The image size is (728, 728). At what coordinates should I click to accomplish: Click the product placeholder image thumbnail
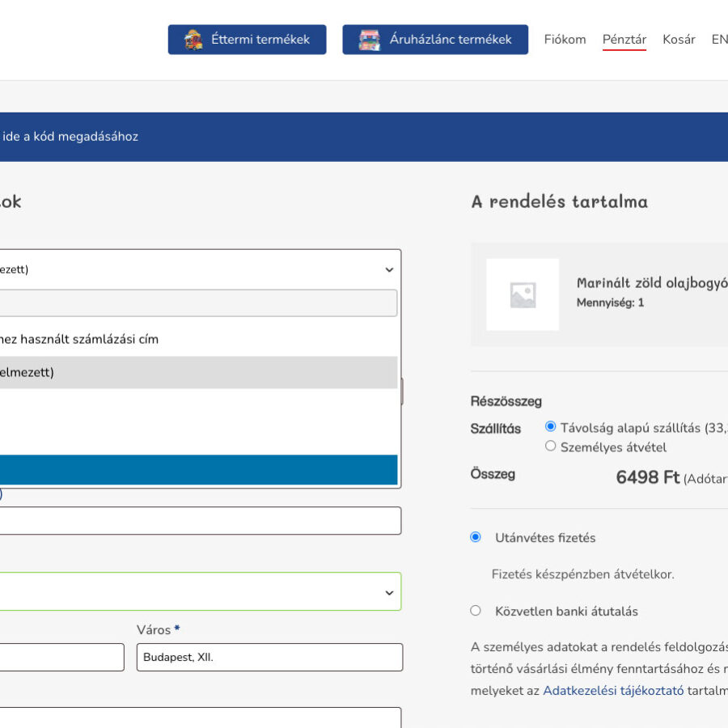(x=523, y=294)
